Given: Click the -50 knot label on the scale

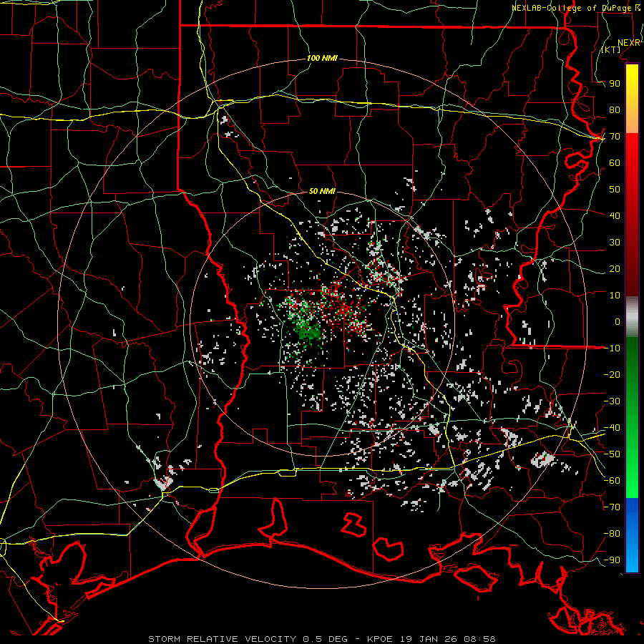Looking at the screenshot, I should click(612, 454).
